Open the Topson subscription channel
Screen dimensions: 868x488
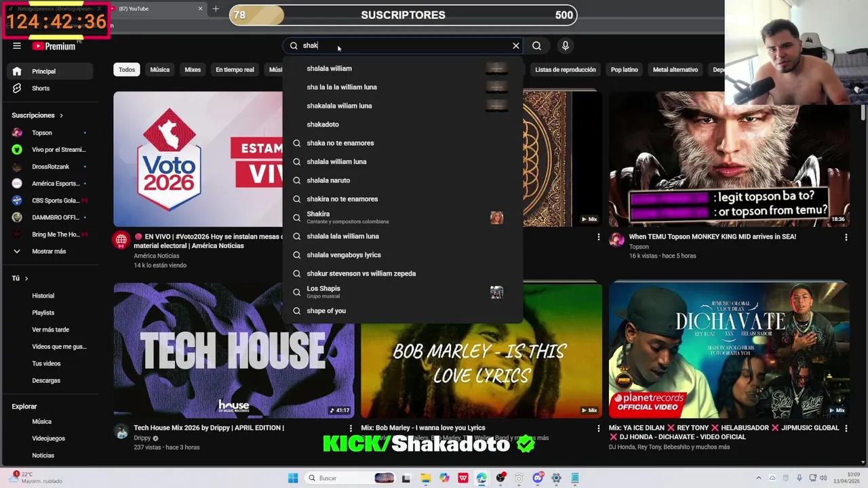[50, 133]
